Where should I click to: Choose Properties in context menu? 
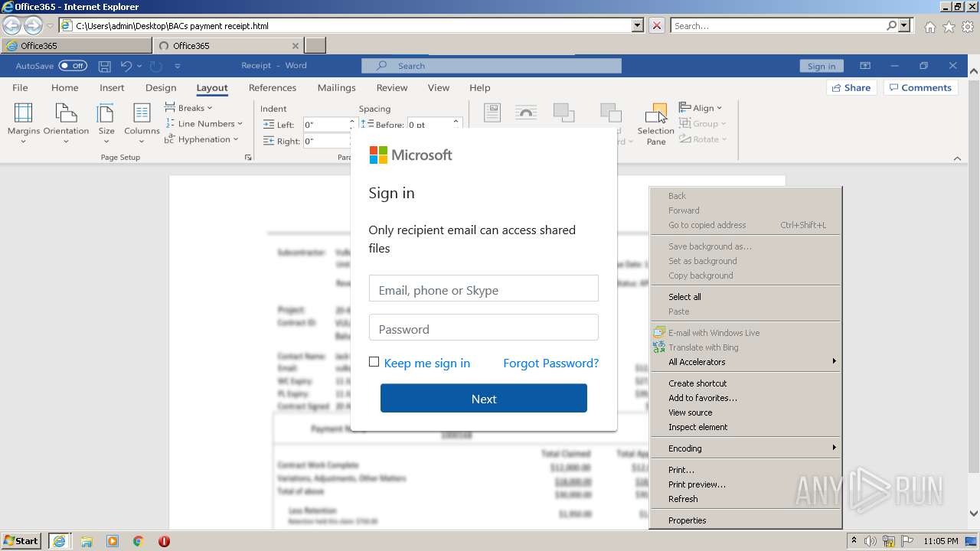(746, 520)
